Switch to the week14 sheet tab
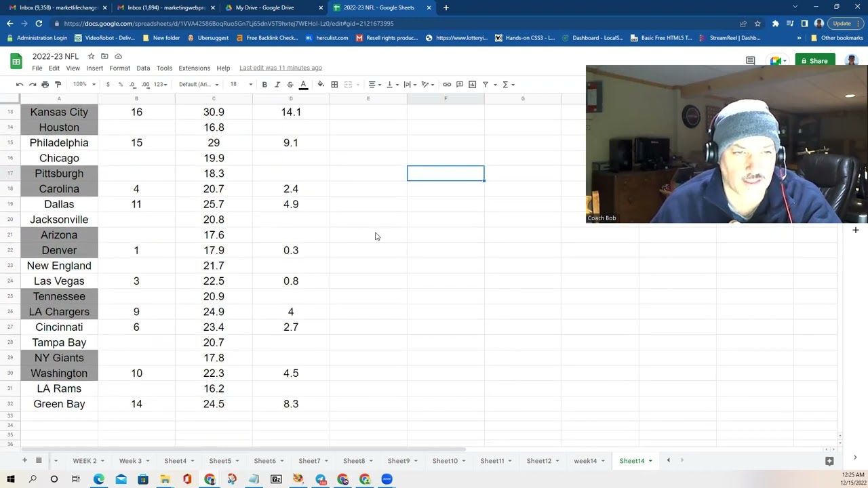The height and width of the screenshot is (488, 868). (585, 461)
